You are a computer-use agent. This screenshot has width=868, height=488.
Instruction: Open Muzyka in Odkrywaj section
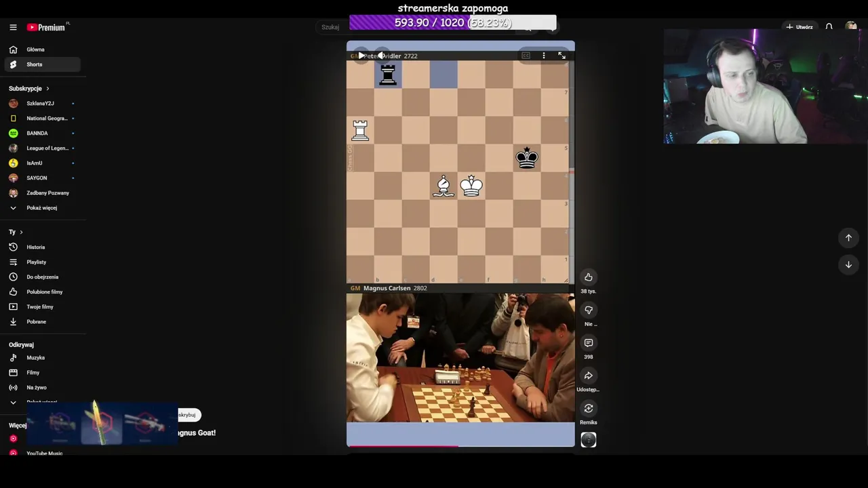click(x=42, y=358)
